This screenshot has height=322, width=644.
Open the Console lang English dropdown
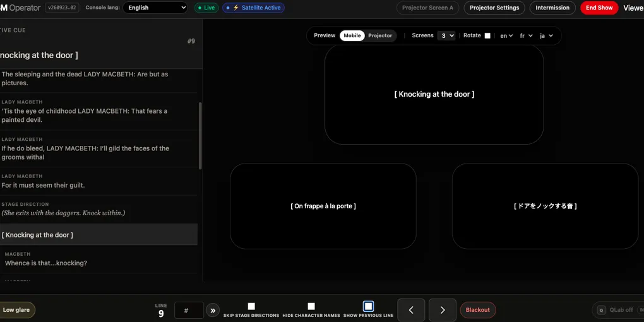155,8
